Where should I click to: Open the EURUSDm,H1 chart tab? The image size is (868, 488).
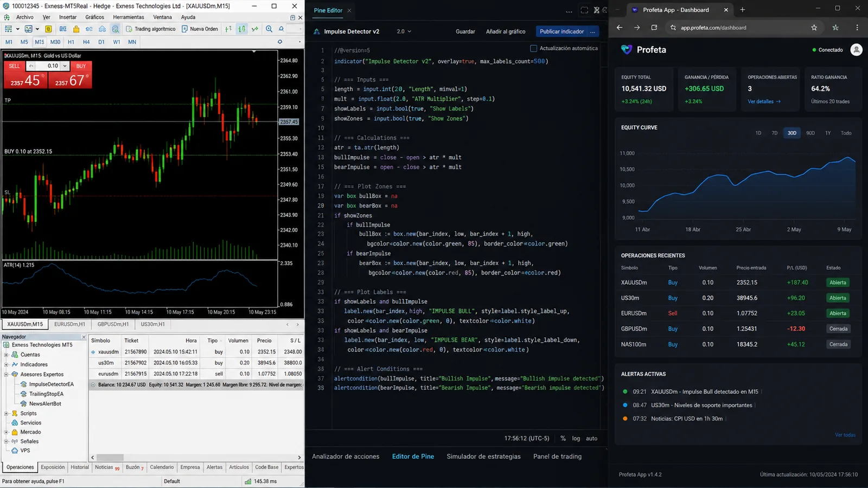pos(69,324)
